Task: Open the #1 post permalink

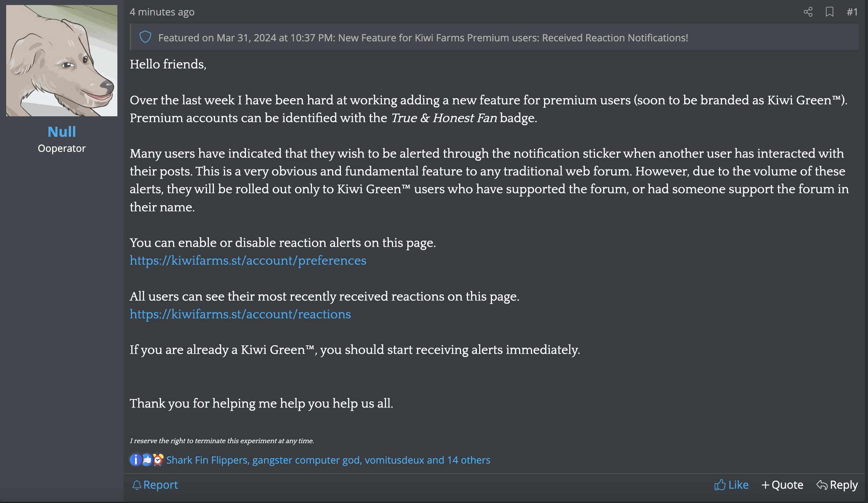Action: pos(852,12)
